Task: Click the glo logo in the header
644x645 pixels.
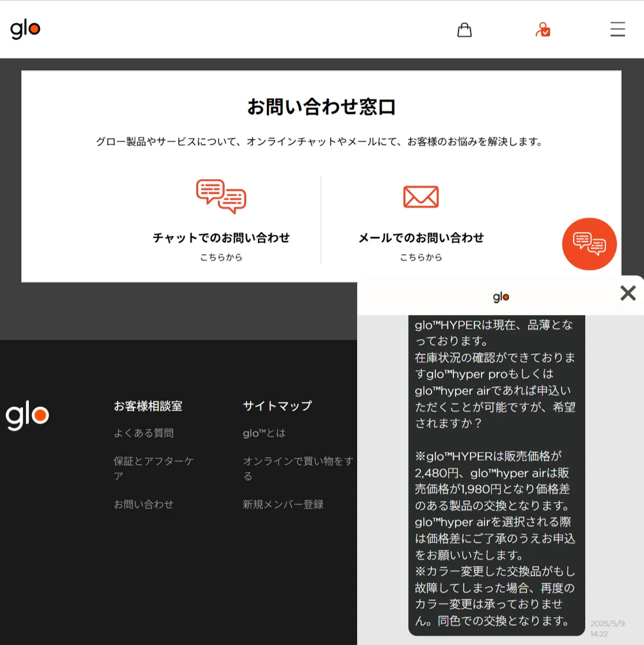Action: click(25, 29)
